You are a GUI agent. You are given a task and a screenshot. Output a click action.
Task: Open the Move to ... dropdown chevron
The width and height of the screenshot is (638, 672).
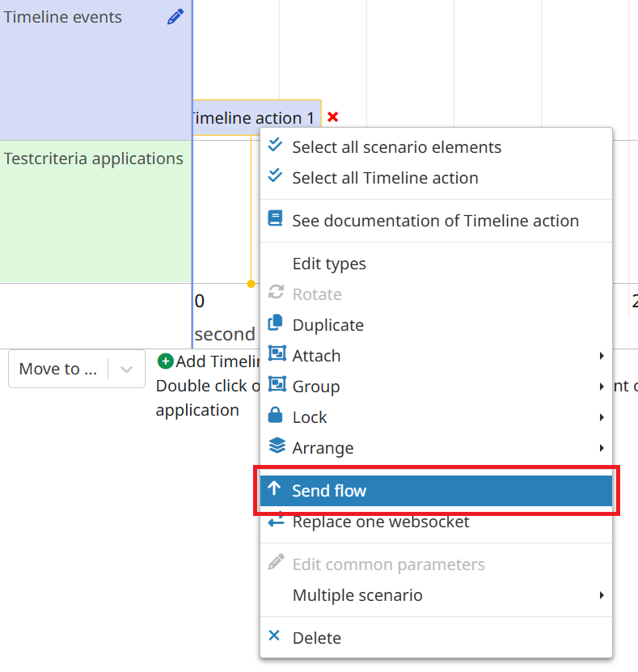click(x=126, y=370)
